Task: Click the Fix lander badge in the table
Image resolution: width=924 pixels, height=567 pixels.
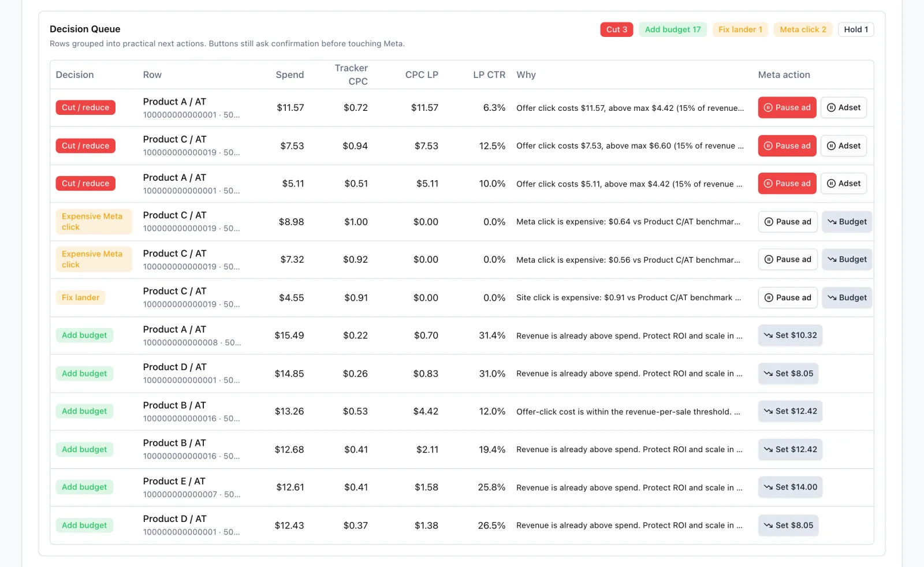Action: pos(80,298)
